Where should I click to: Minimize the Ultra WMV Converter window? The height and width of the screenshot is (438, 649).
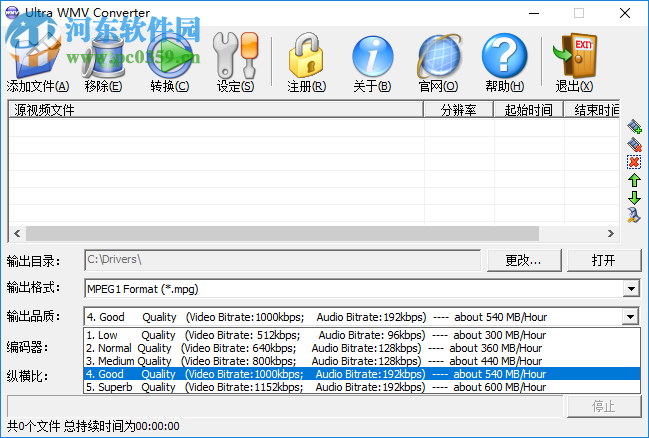534,13
